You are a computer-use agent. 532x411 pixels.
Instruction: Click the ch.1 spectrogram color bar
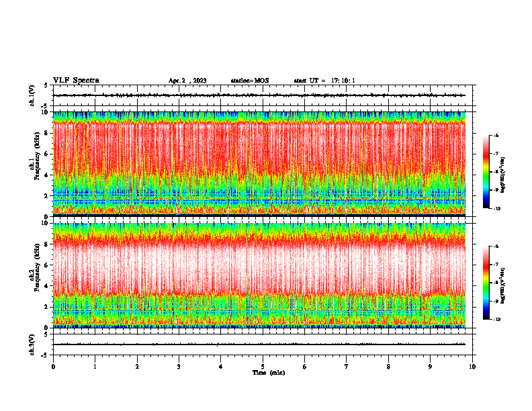[x=486, y=172]
